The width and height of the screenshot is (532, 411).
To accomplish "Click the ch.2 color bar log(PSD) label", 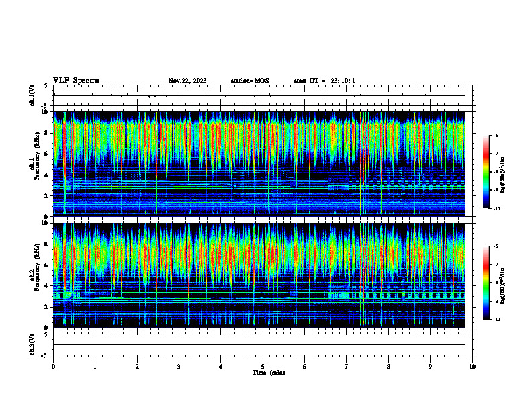I will tap(503, 285).
